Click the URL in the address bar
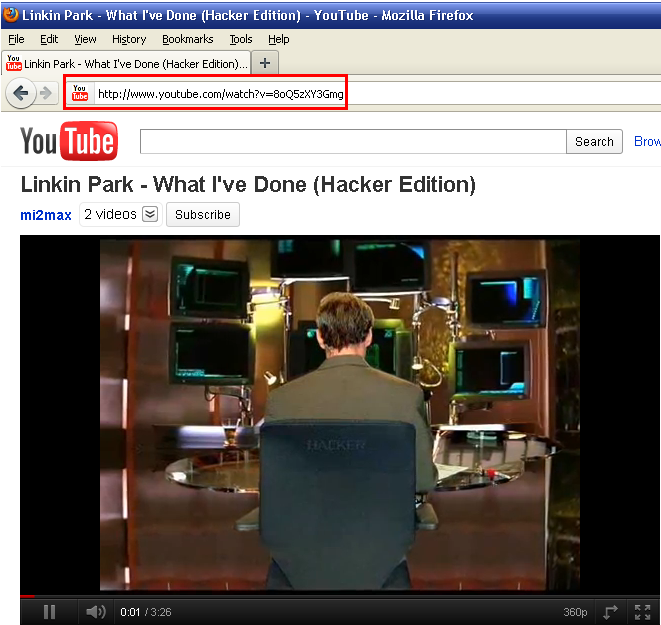Viewport: 661px width, 625px height. 220,94
